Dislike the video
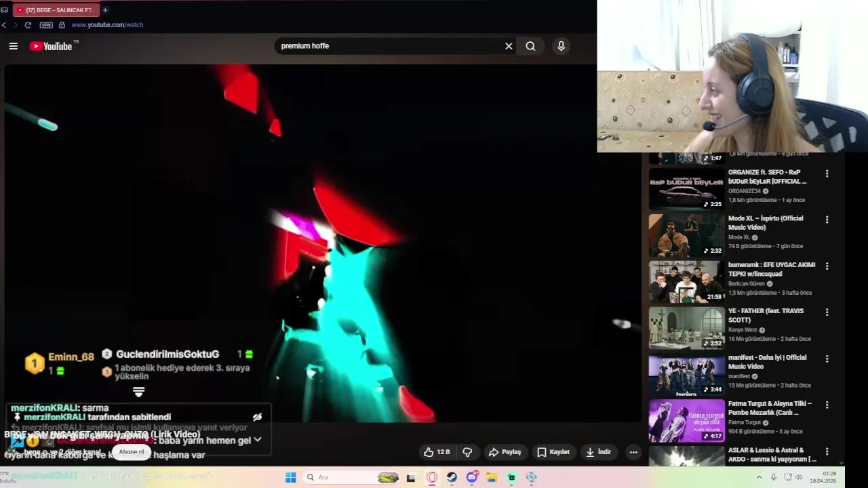Viewport: 868px width, 488px height. pyautogui.click(x=467, y=452)
